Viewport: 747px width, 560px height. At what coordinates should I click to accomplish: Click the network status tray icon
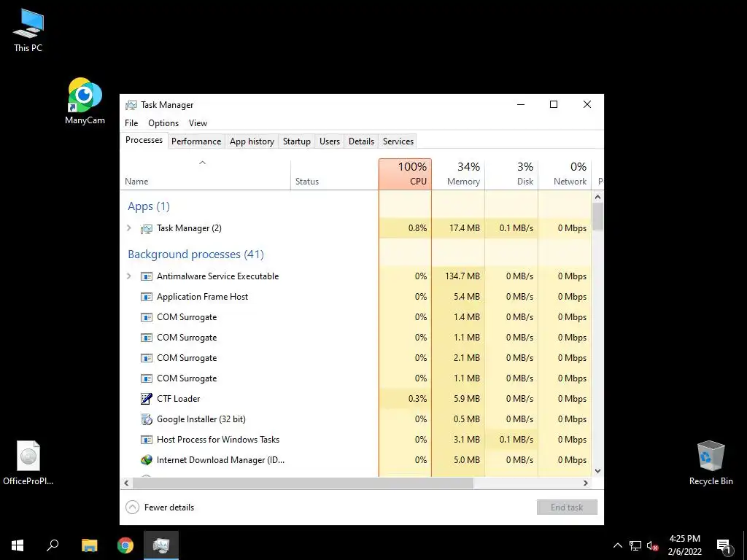pyautogui.click(x=635, y=545)
